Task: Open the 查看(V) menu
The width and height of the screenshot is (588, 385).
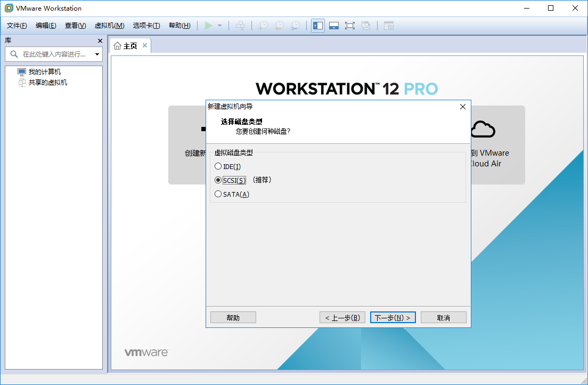Action: pyautogui.click(x=76, y=26)
